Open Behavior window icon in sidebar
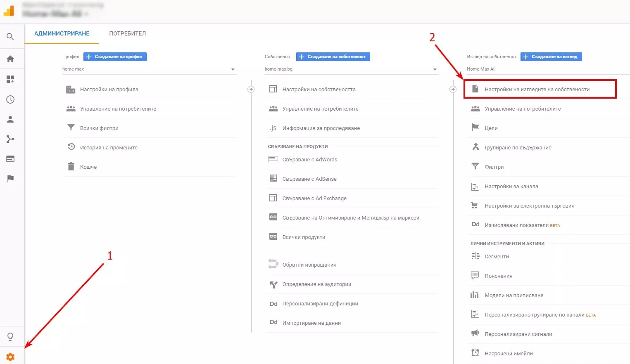630x364 pixels. (x=10, y=159)
